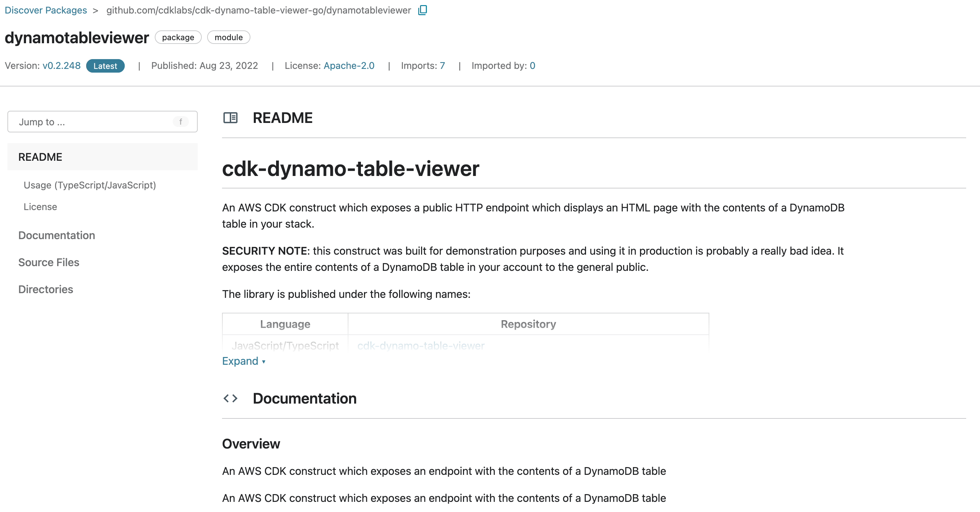Click the cdk-dynamo-table-viewer title heading
The height and width of the screenshot is (512, 980).
tap(351, 169)
